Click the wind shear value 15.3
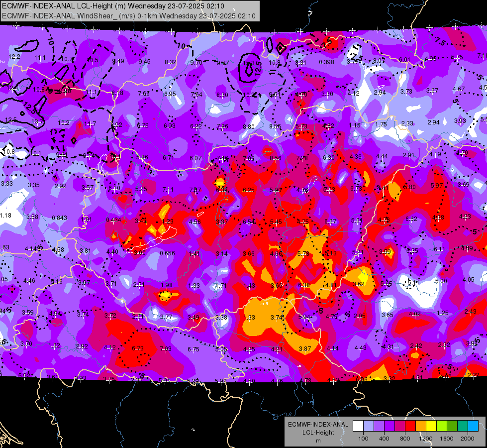The height and width of the screenshot is (448, 487). [x=248, y=63]
